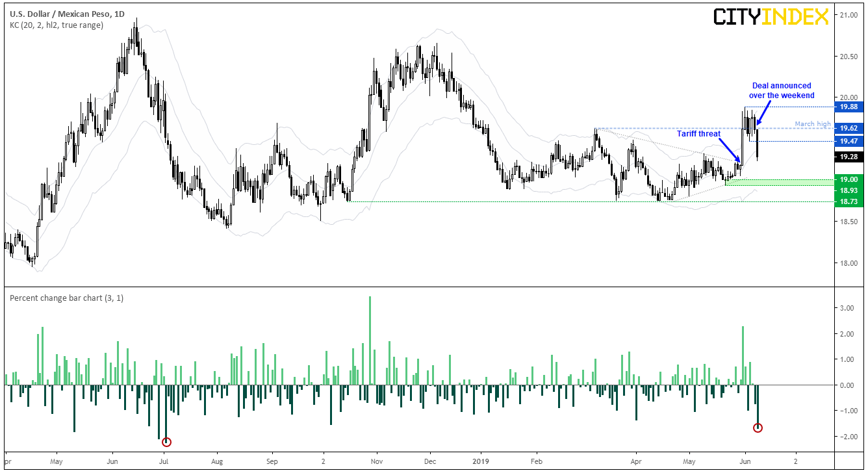Click the Nov label on the time axis

(x=376, y=460)
